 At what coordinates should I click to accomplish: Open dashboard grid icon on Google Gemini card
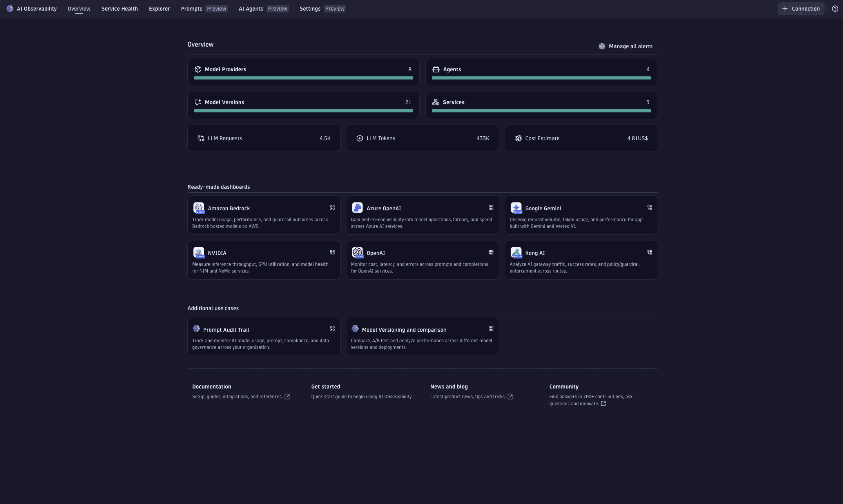[x=650, y=208]
